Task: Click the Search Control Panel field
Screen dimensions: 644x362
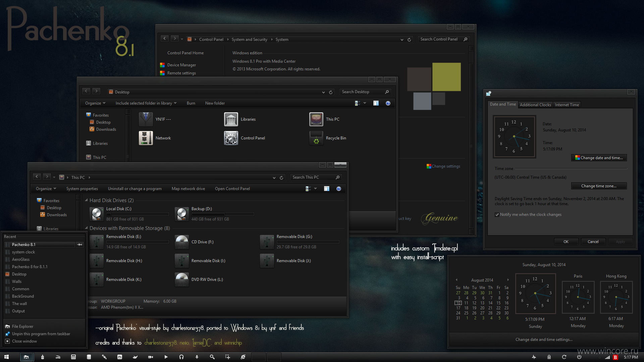Action: coord(443,39)
